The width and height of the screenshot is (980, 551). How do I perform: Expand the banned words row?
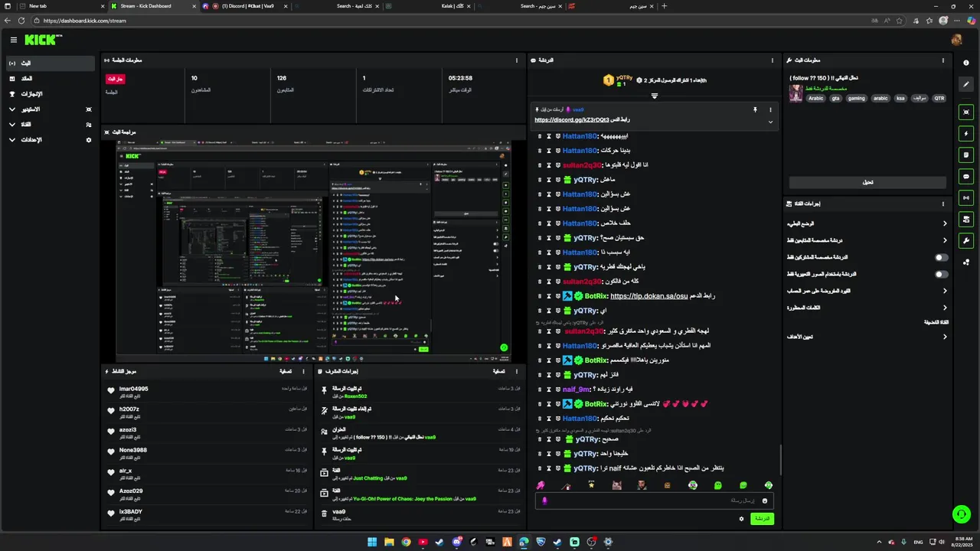(867, 308)
